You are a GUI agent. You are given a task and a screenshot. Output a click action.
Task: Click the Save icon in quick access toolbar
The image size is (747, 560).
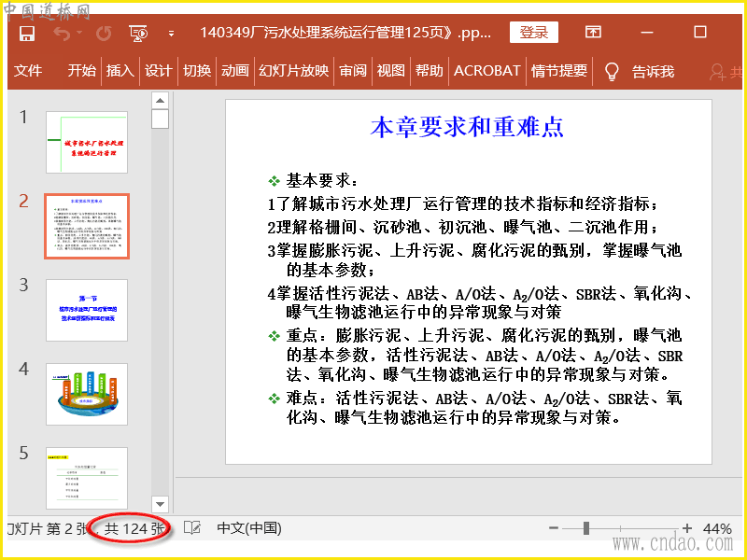pos(27,33)
